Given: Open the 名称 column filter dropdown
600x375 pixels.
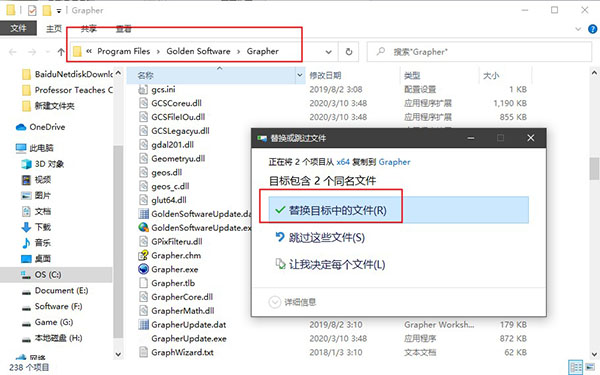Looking at the screenshot, I should tap(300, 75).
